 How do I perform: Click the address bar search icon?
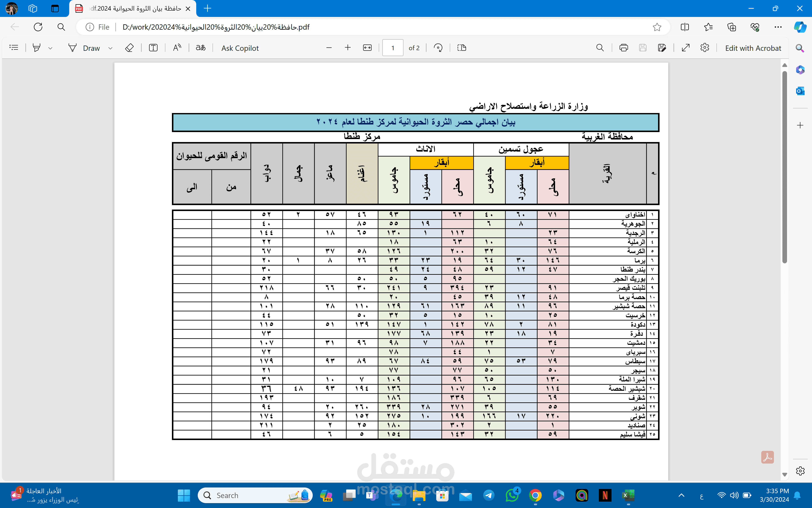click(61, 27)
